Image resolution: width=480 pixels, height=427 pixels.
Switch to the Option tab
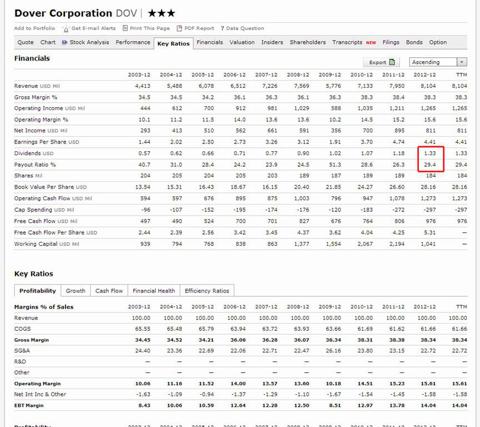pyautogui.click(x=438, y=42)
